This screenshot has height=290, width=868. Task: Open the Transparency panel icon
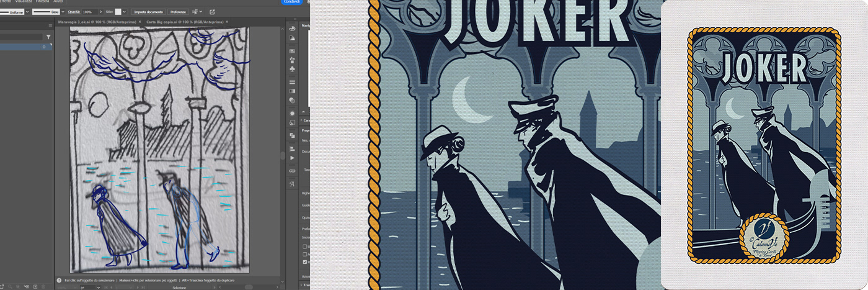292,100
